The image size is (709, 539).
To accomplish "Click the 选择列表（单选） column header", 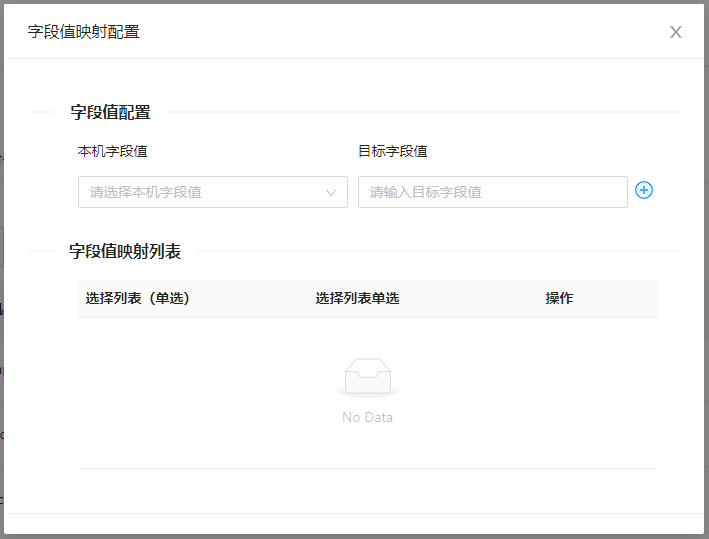I will click(138, 298).
